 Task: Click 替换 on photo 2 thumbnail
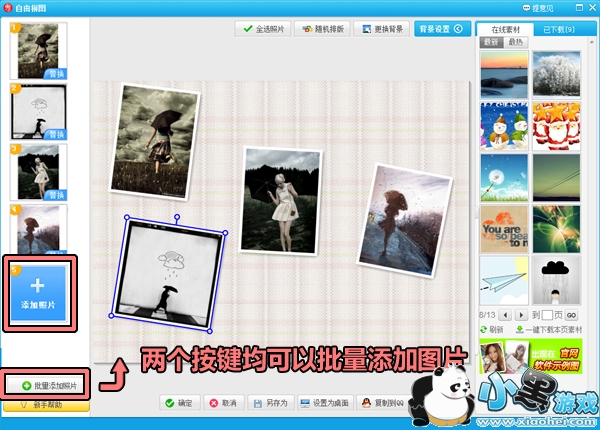(x=56, y=134)
